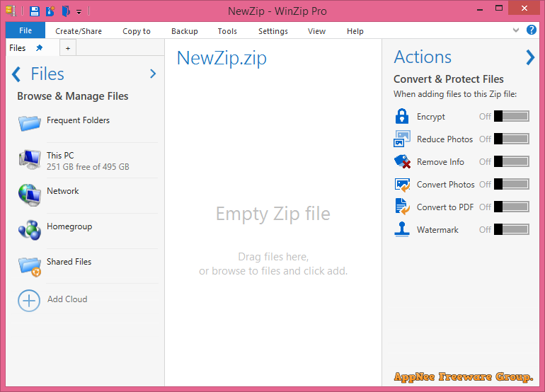
Task: Open the Shared Files label
Action: pos(69,262)
